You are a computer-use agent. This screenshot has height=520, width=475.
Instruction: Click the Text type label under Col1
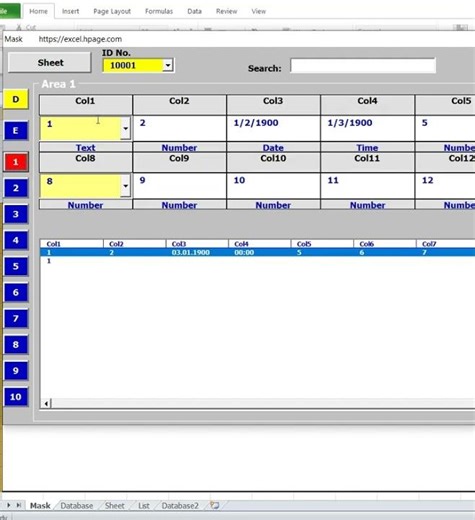(86, 147)
